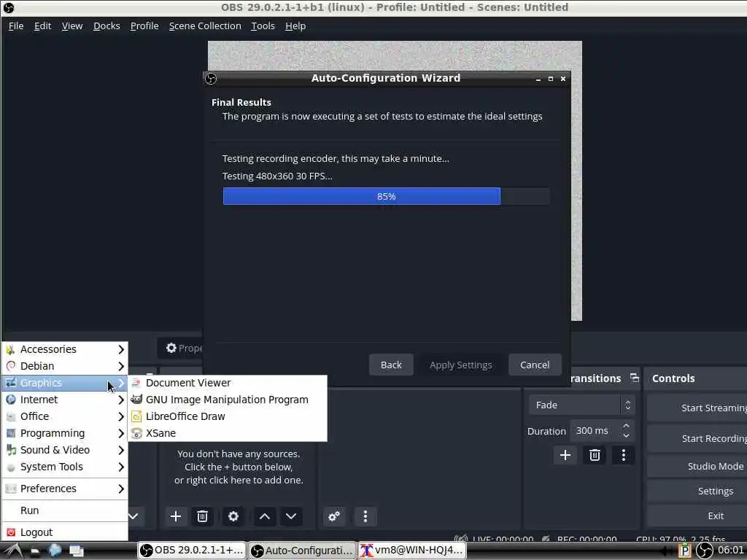Click the OBS tray icon
The image size is (747, 560).
[704, 551]
